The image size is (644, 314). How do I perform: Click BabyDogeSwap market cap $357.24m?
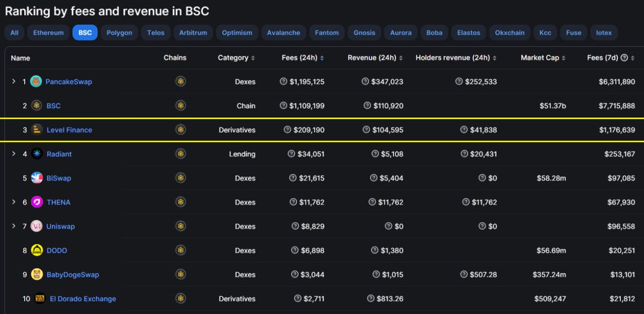[x=550, y=275]
